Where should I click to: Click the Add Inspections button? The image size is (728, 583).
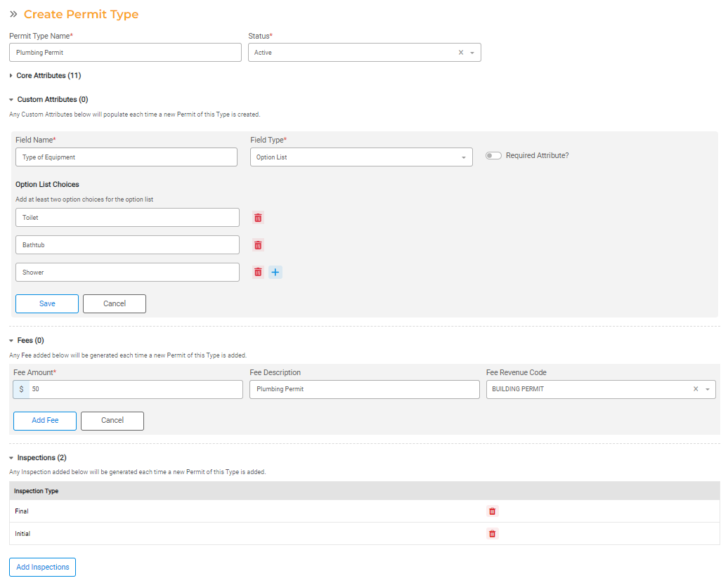43,568
